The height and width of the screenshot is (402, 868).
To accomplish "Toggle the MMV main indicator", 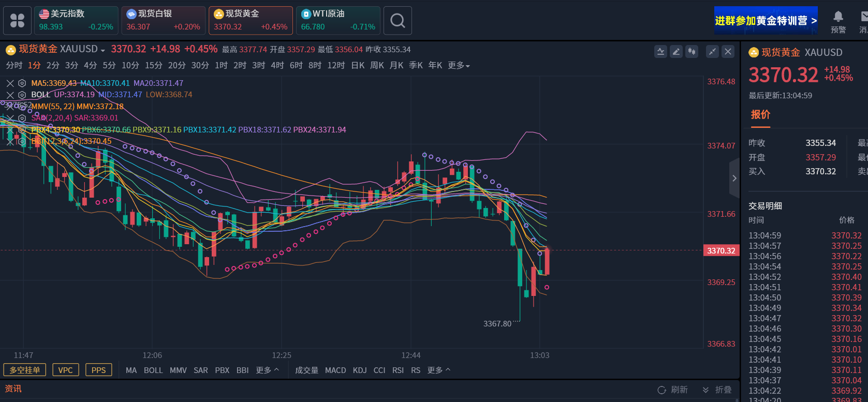I will 178,370.
